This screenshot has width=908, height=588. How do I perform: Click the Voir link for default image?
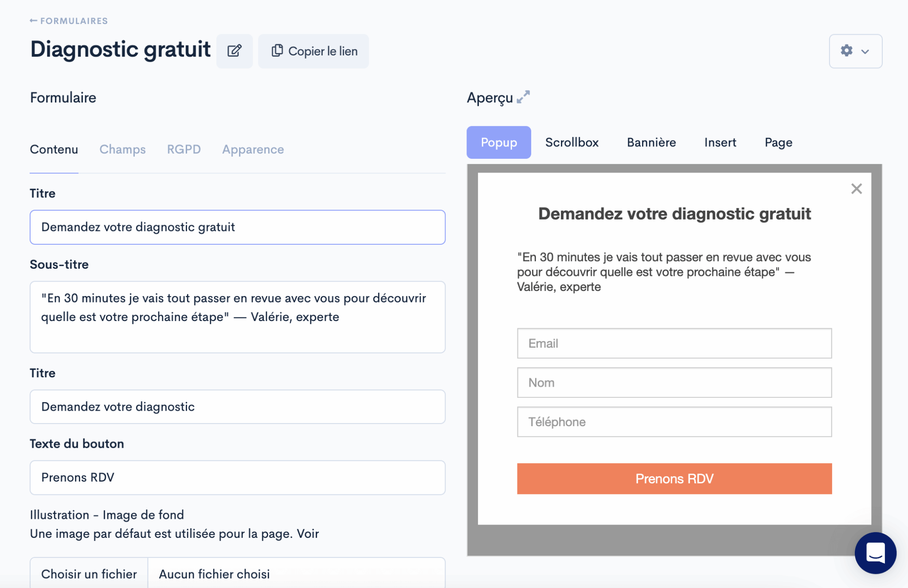pos(308,533)
